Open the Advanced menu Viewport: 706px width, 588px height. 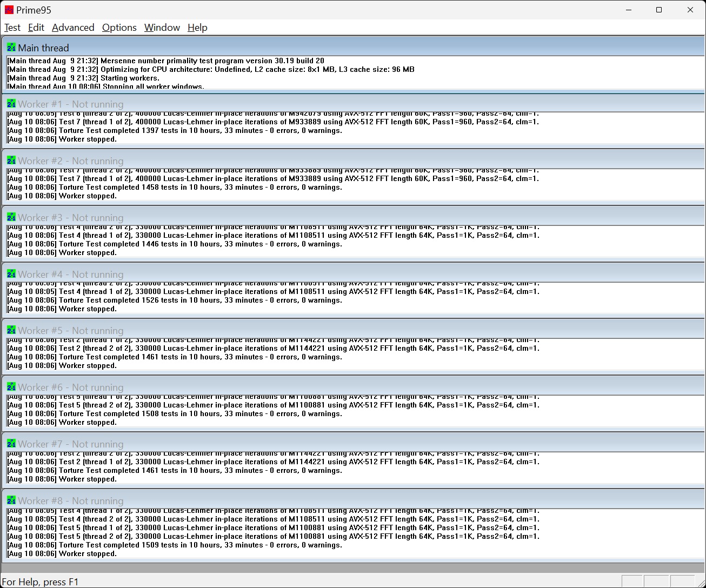73,28
